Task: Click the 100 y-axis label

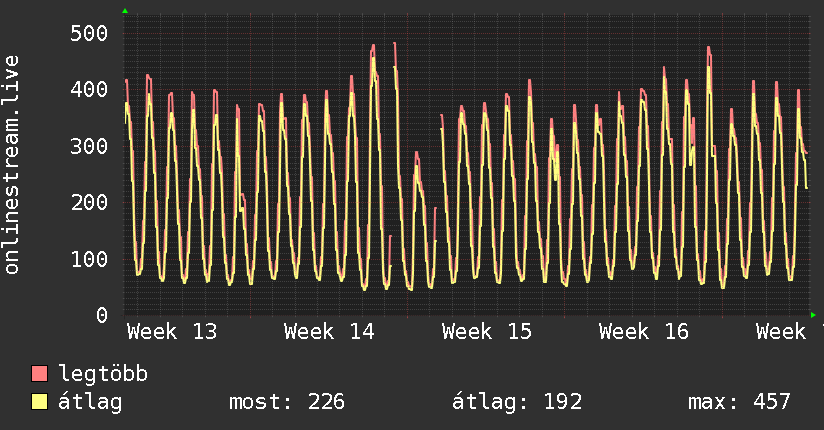Action: 89,259
